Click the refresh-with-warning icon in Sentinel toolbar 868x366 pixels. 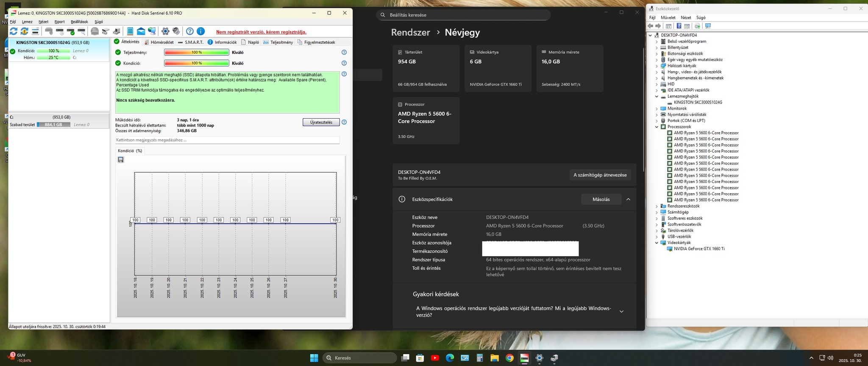pyautogui.click(x=25, y=31)
